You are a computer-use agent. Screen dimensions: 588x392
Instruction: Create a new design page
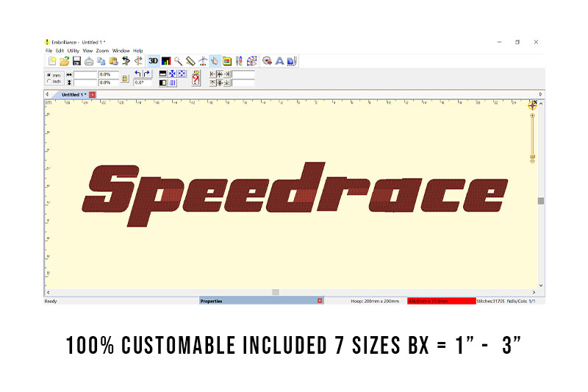click(x=52, y=61)
